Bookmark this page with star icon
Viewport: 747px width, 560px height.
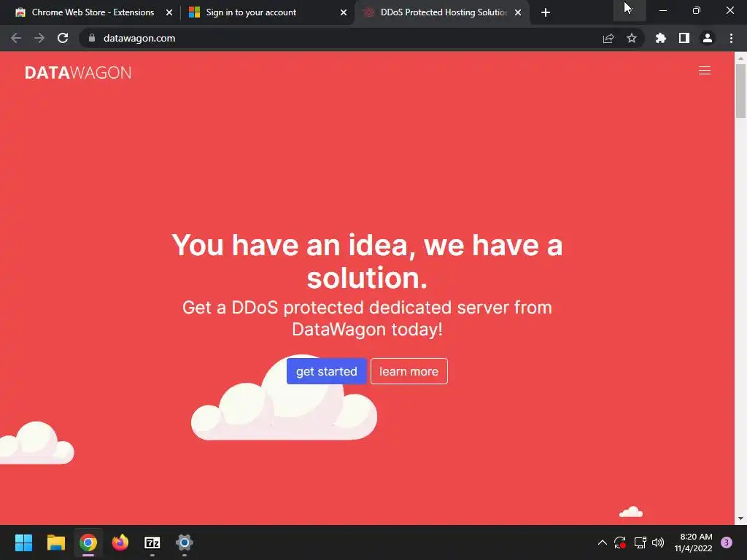tap(631, 38)
